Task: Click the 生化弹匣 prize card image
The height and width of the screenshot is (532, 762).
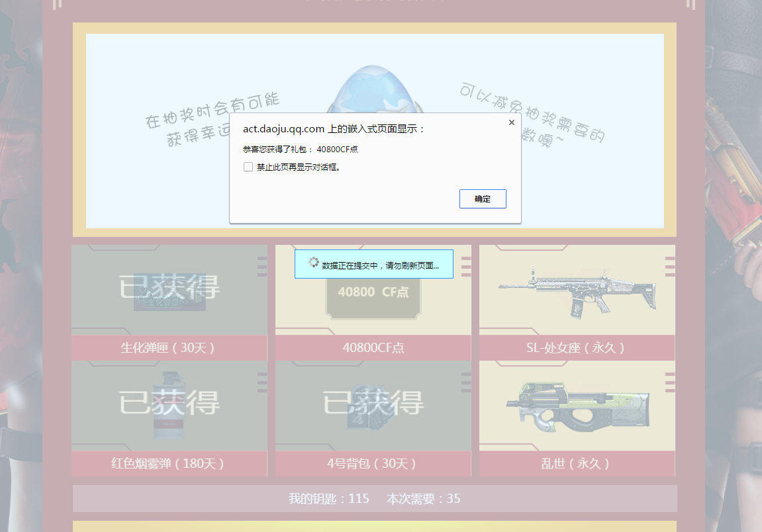Action: pyautogui.click(x=169, y=290)
